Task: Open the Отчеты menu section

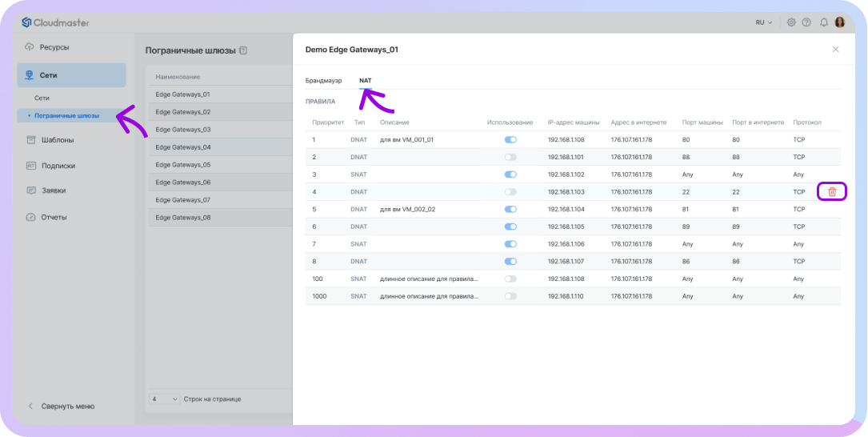Action: [54, 217]
